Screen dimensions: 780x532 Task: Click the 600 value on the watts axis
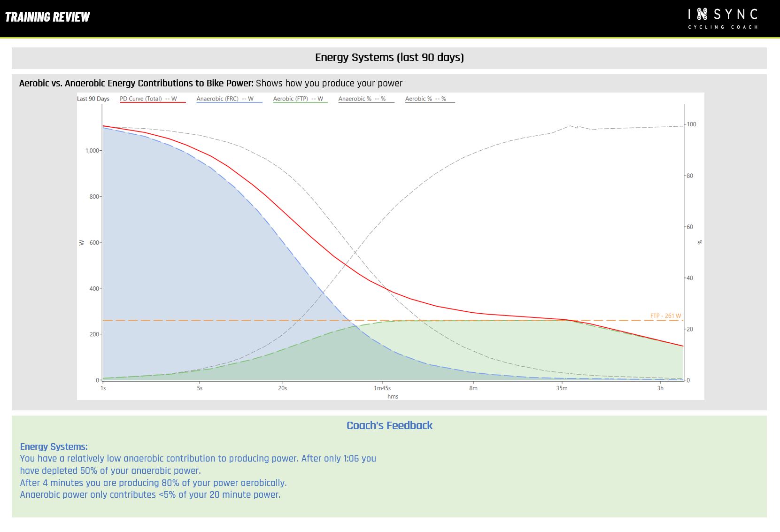pyautogui.click(x=94, y=243)
